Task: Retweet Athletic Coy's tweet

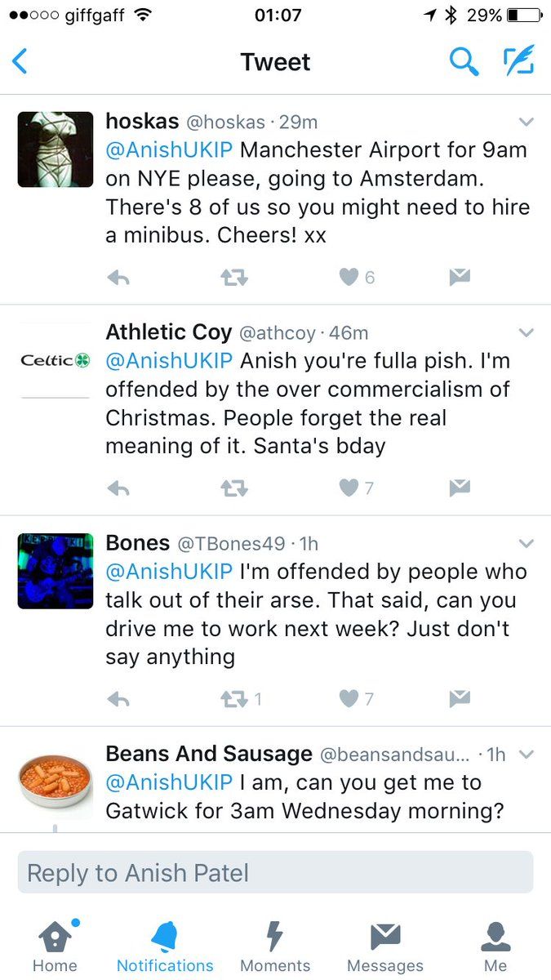Action: coord(235,488)
